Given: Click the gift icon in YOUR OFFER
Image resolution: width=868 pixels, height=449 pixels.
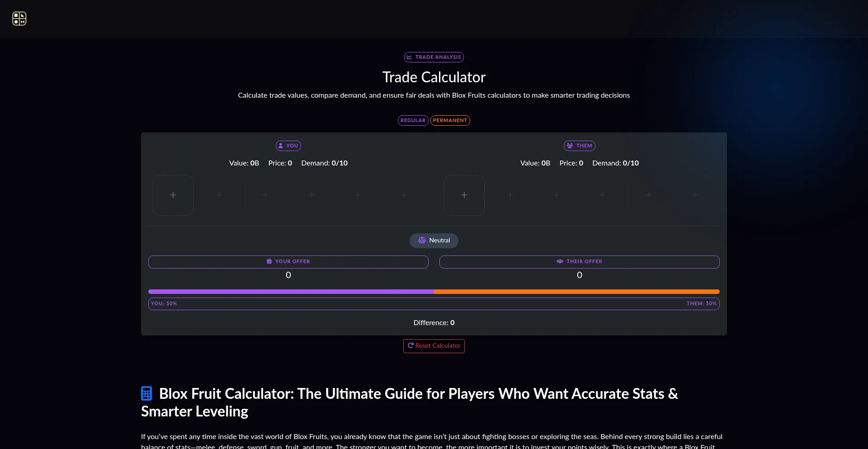Looking at the screenshot, I should 269,262.
